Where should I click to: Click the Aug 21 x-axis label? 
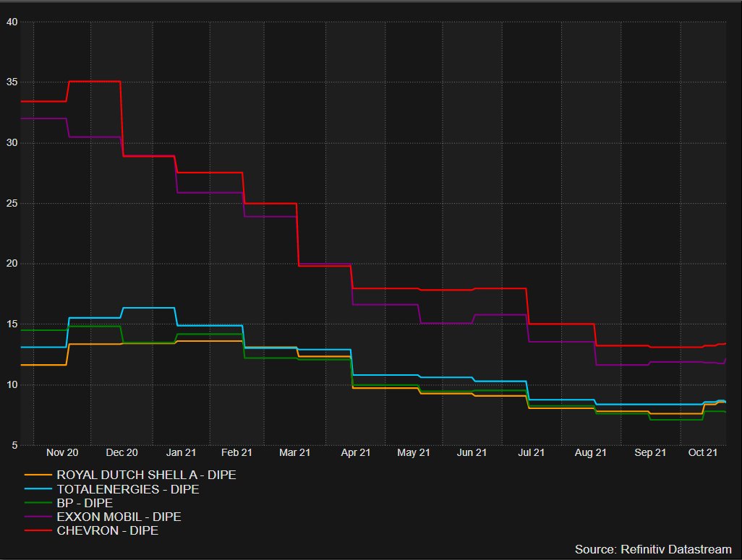click(x=590, y=452)
